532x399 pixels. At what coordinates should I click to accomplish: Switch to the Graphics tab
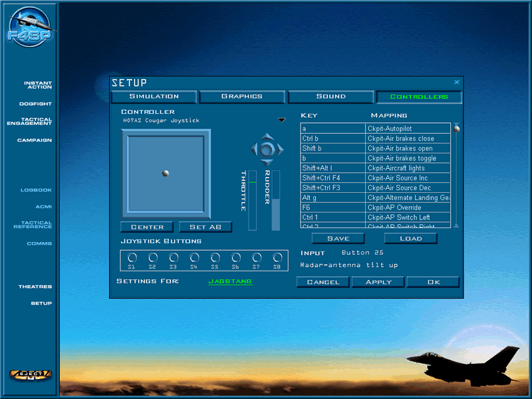pos(242,96)
